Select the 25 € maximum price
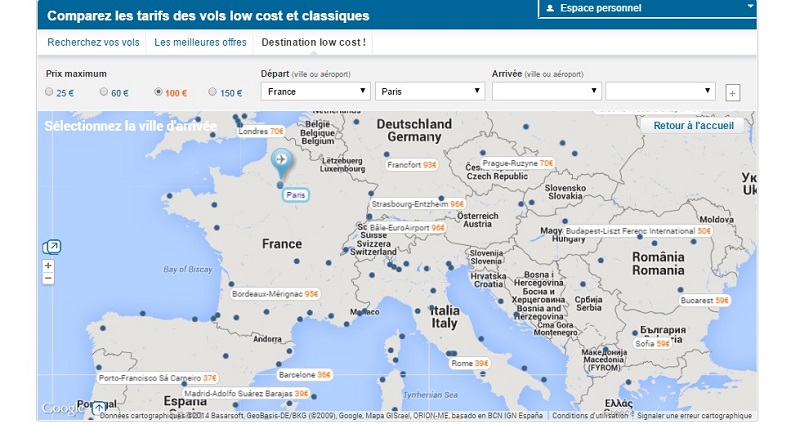Screen dimensions: 800x424 (x=50, y=92)
